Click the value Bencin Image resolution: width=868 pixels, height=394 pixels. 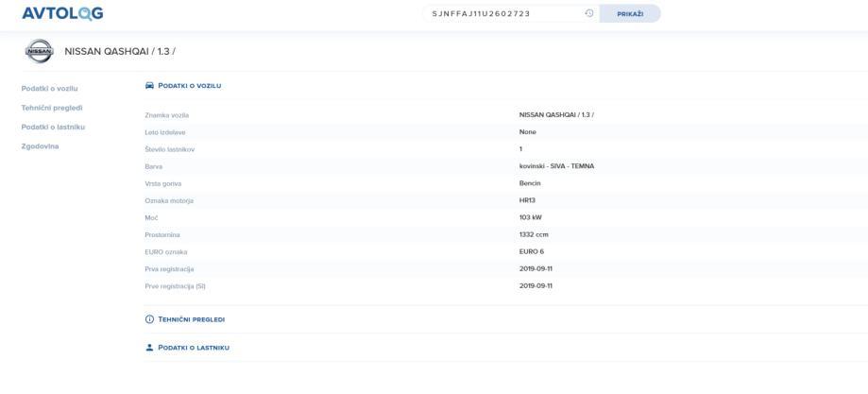click(x=530, y=183)
